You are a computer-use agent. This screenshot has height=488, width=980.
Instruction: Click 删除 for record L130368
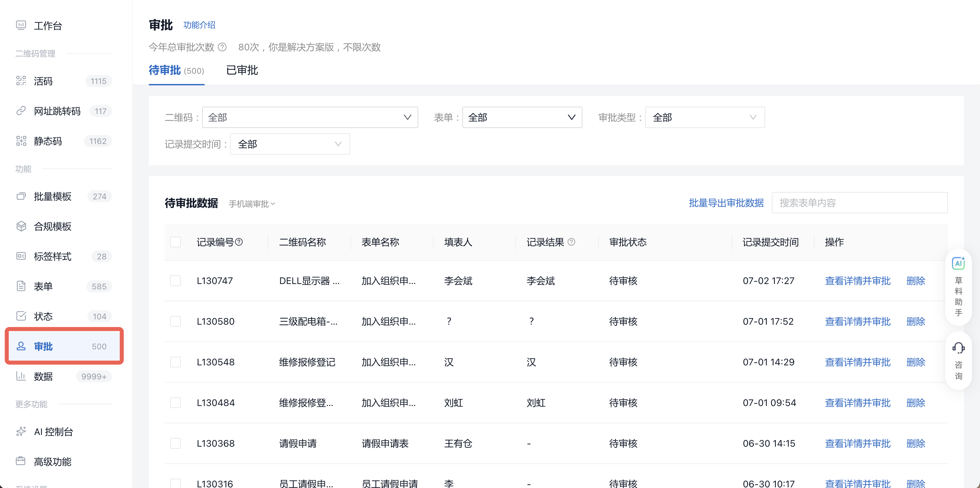click(x=916, y=444)
